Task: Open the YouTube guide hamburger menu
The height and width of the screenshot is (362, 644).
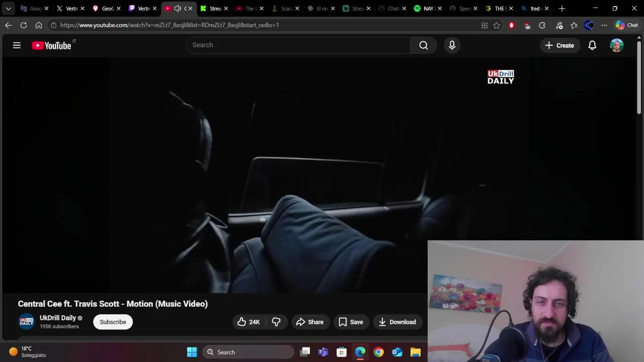Action: tap(17, 45)
